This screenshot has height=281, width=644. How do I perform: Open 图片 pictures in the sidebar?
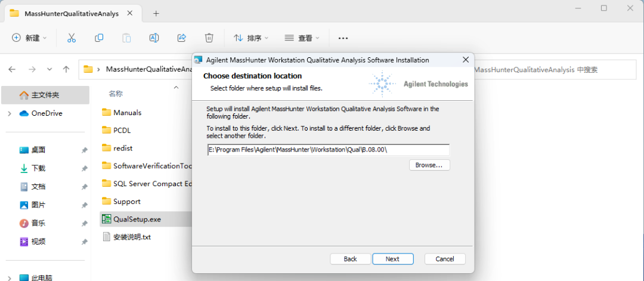pyautogui.click(x=38, y=205)
